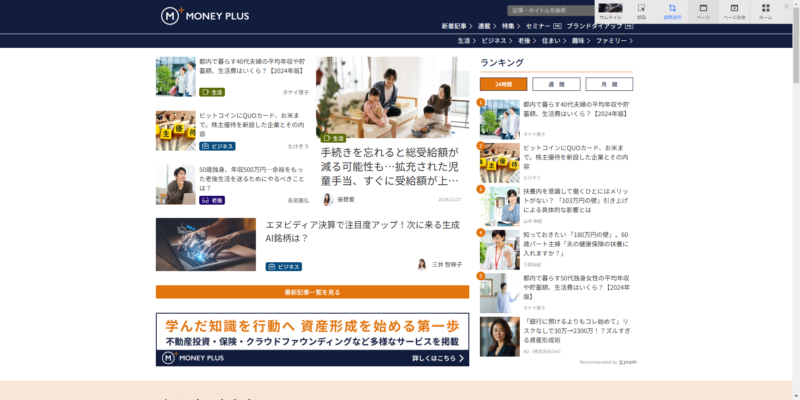Switch ranking to 週間 tab
The image size is (800, 400).
click(556, 84)
